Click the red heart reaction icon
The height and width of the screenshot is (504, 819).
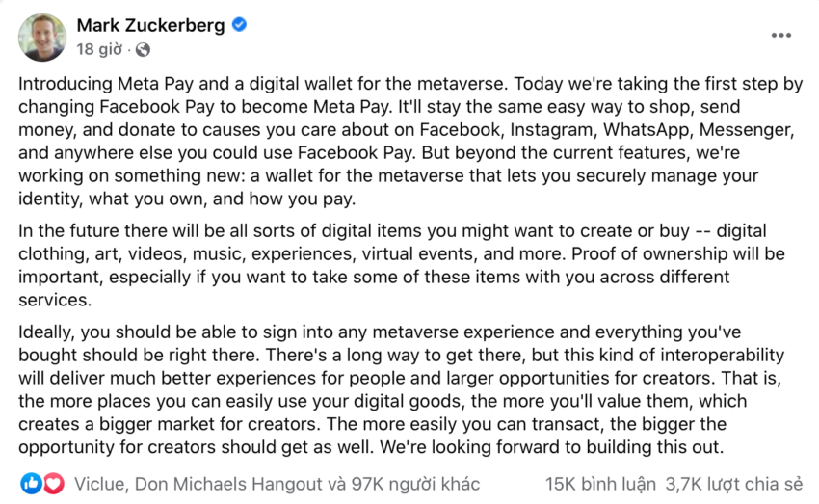pyautogui.click(x=54, y=484)
